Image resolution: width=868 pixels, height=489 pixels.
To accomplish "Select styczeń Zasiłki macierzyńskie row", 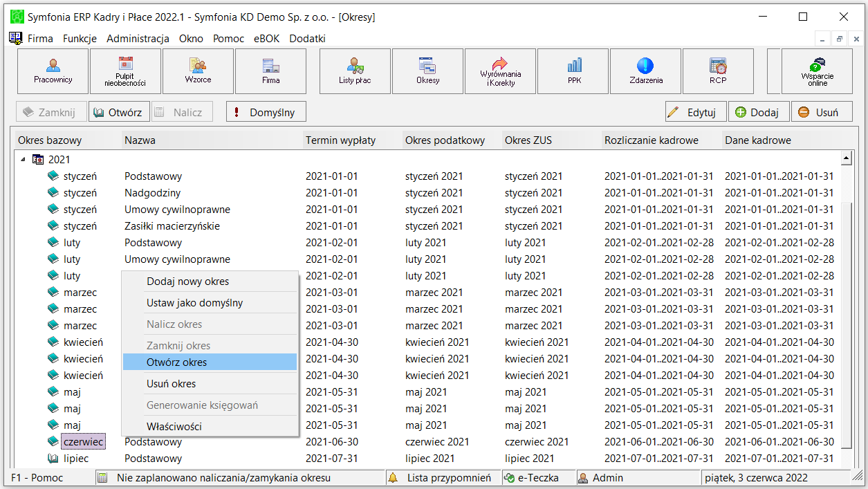I will (x=429, y=226).
